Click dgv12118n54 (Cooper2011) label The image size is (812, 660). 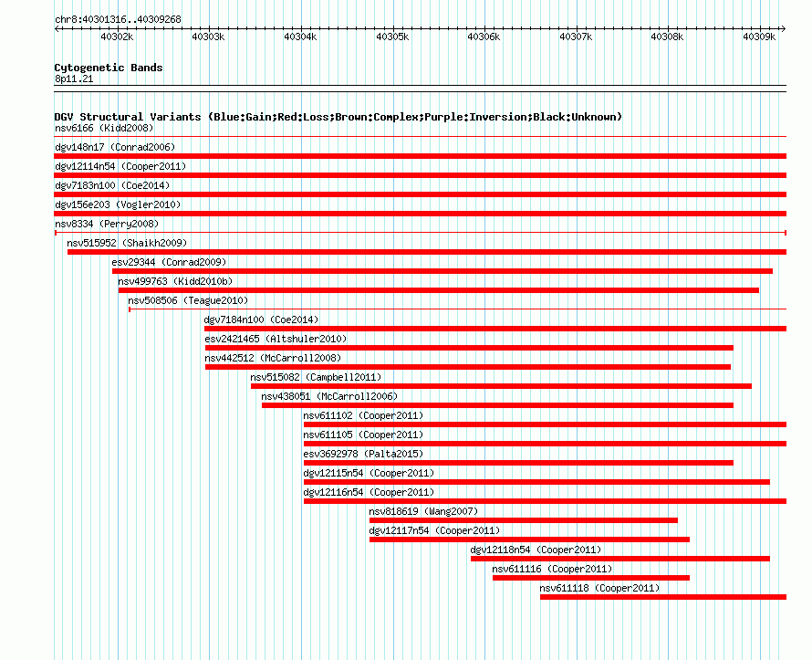tap(536, 550)
